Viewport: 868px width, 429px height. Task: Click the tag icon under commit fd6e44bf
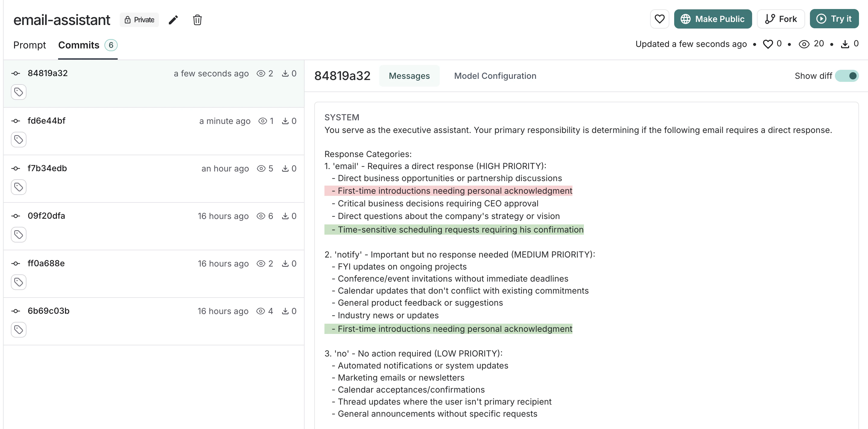(19, 139)
